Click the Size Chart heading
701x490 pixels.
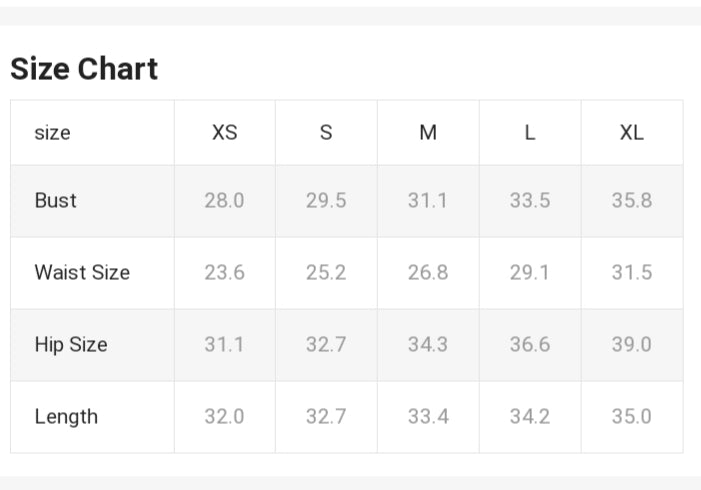84,69
